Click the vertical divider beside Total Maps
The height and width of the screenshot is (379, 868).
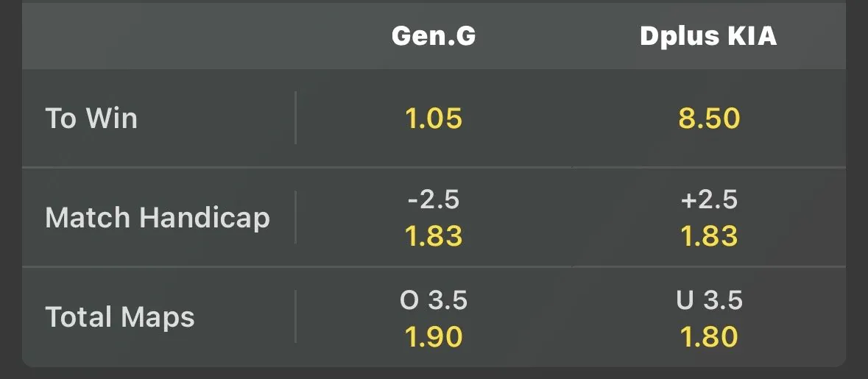point(295,316)
